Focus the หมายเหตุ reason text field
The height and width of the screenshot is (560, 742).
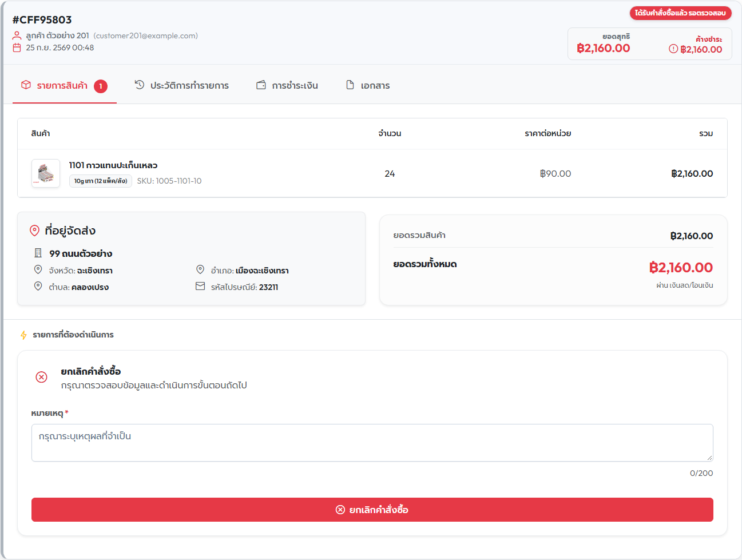coord(372,443)
